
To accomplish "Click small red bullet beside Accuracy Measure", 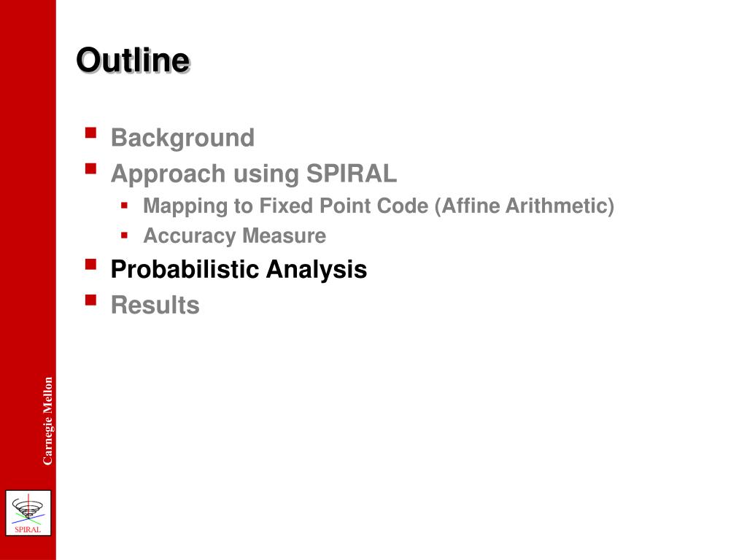I will pos(124,236).
